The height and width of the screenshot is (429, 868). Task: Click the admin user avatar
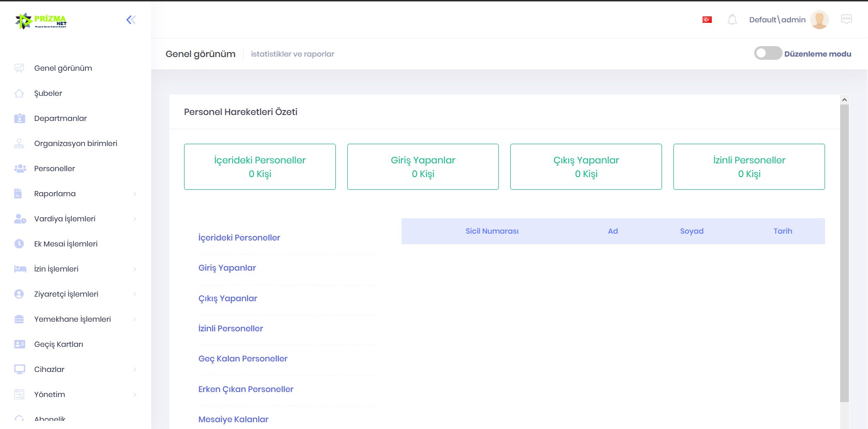819,20
